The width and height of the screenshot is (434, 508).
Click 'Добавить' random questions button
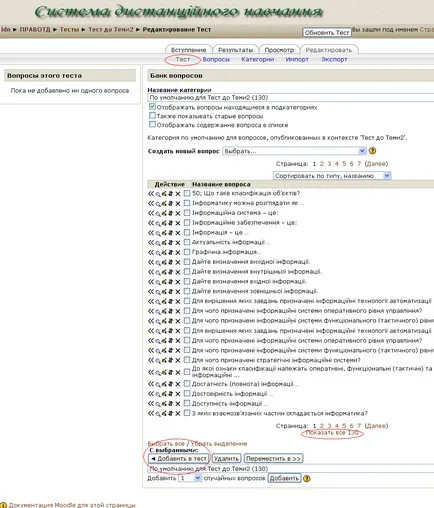coord(284,478)
